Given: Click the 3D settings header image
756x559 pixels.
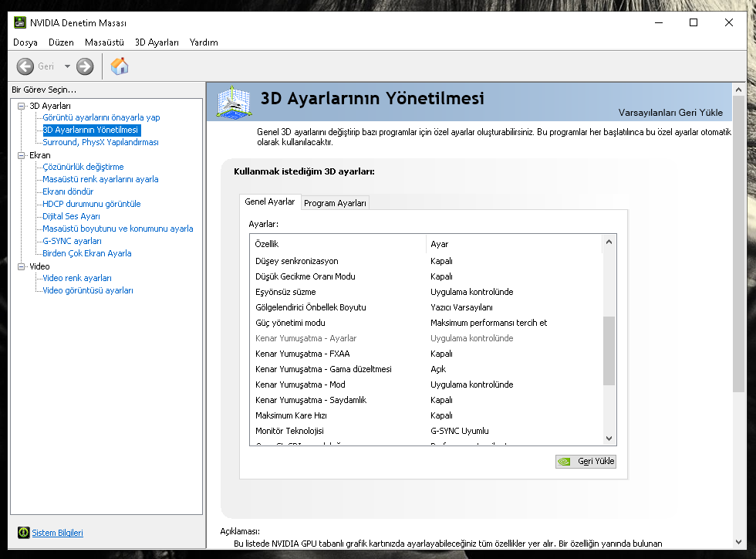Looking at the screenshot, I should point(234,102).
